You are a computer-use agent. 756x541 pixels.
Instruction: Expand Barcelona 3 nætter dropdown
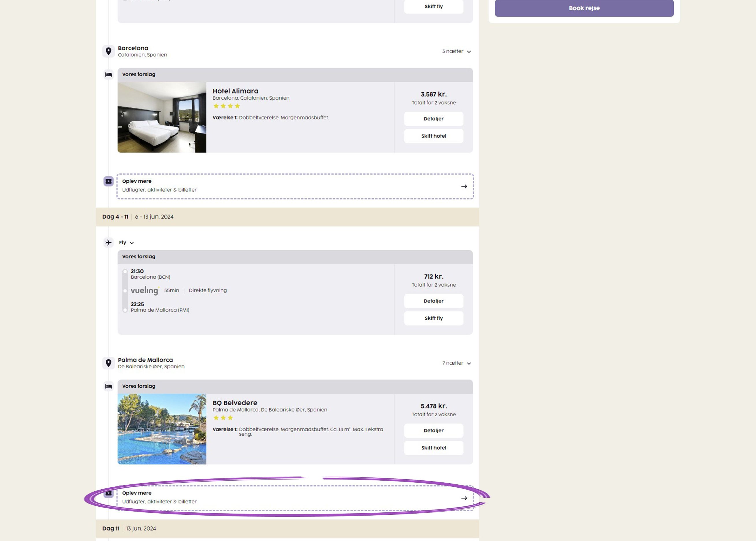pyautogui.click(x=456, y=51)
